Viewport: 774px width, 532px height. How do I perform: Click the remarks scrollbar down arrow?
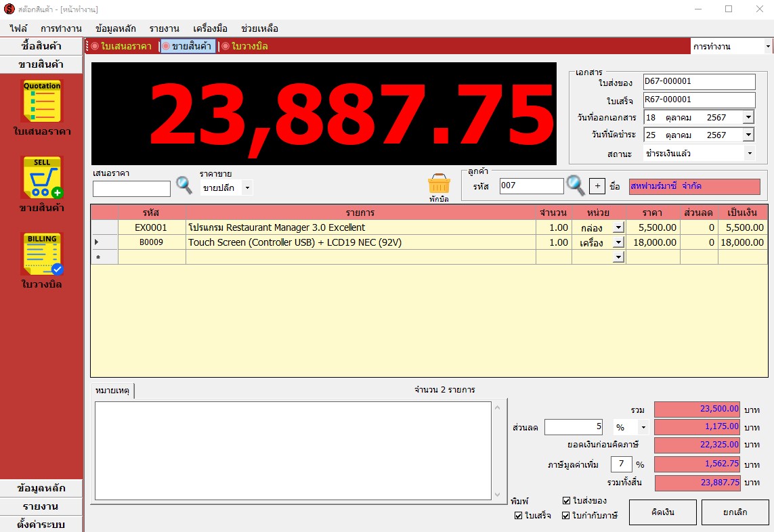click(x=497, y=495)
